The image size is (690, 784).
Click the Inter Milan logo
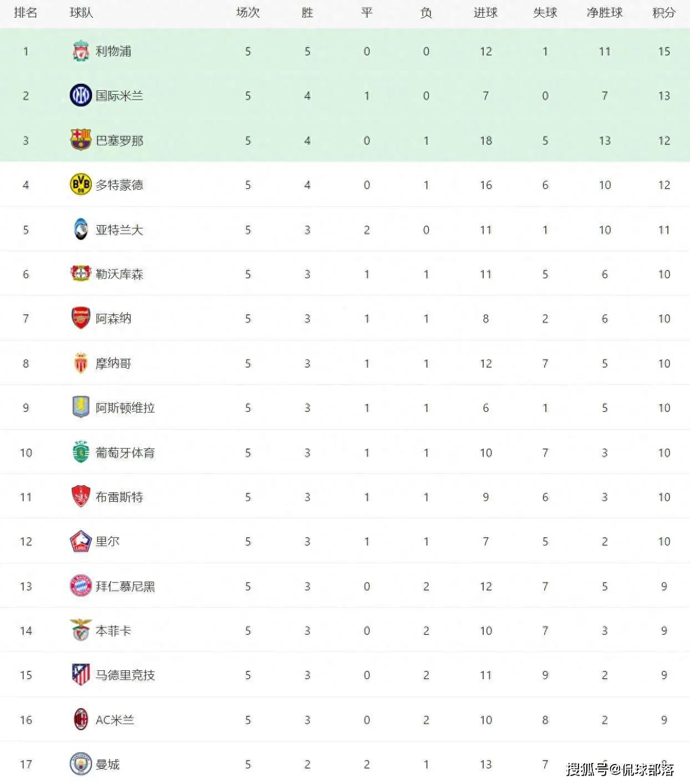click(80, 95)
